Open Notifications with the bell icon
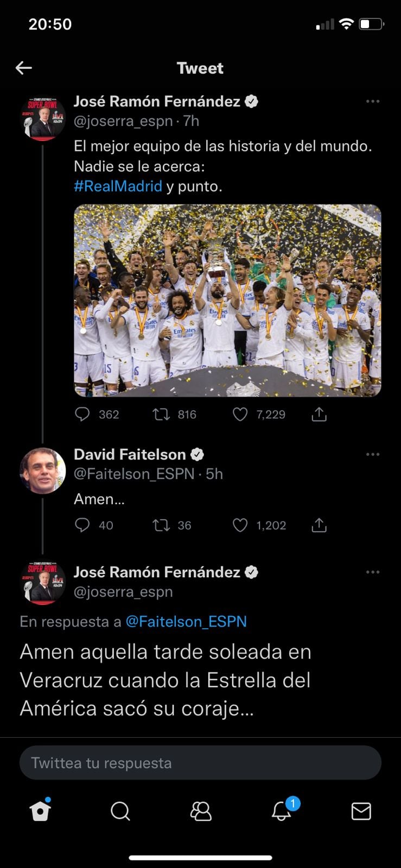The width and height of the screenshot is (401, 868). [281, 811]
